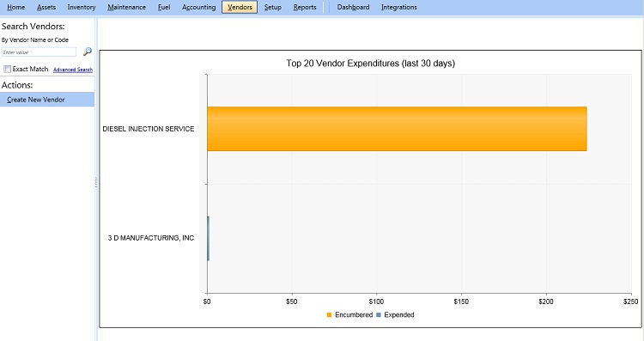Open the Advanced Search link
This screenshot has height=341, width=644.
73,70
